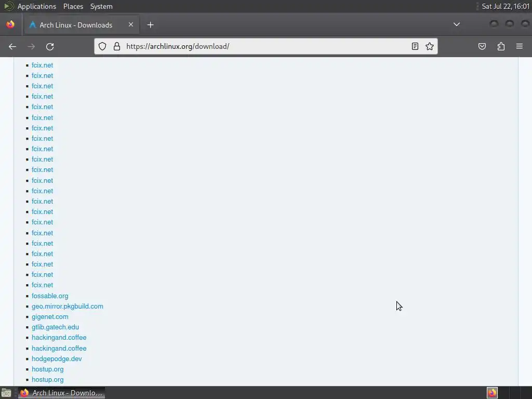Open the System menu
This screenshot has width=532, height=399.
pyautogui.click(x=101, y=6)
